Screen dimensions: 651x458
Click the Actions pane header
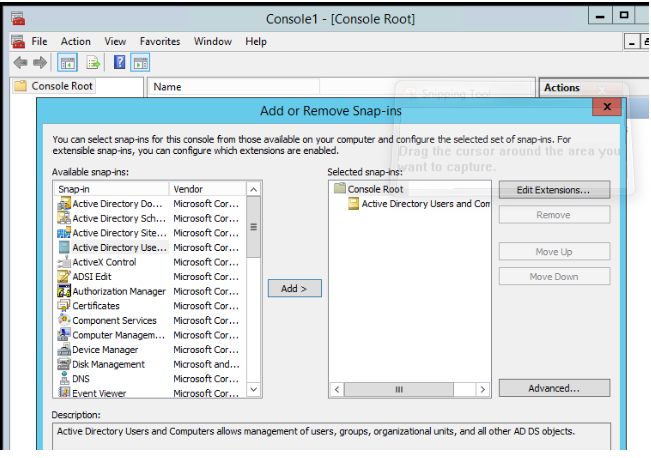[562, 88]
